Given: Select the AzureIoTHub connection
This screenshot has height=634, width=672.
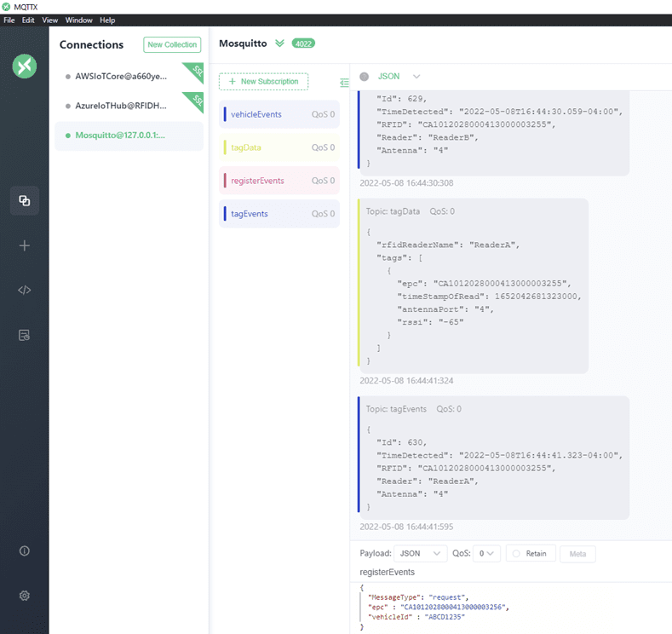Looking at the screenshot, I should [x=129, y=106].
